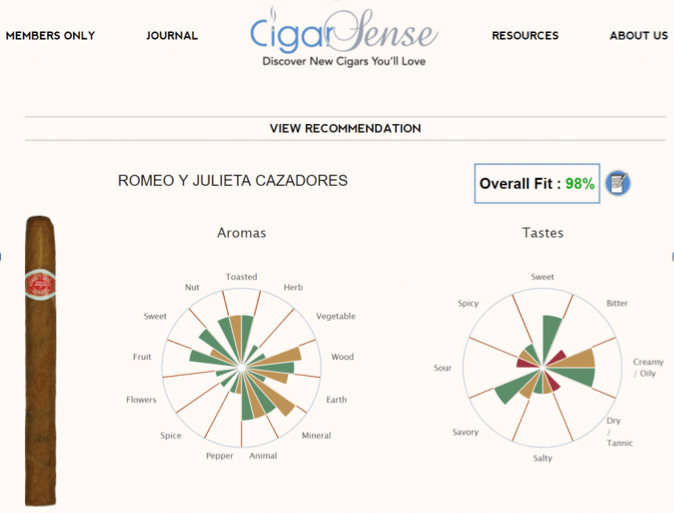Screen dimensions: 674x513
Task: Click the green Fruit wedge in Aromas chart
Action: click(206, 359)
